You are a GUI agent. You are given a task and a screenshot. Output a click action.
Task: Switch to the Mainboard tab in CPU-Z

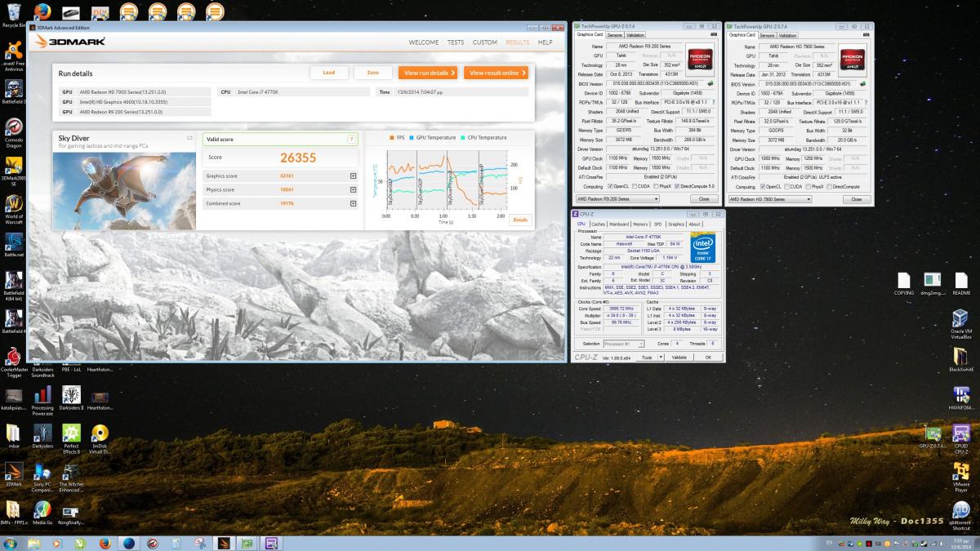[x=619, y=224]
